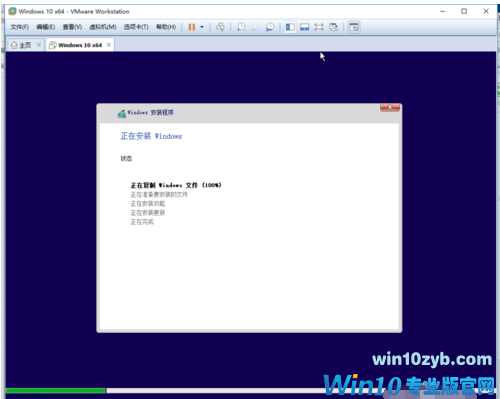This screenshot has height=399, width=500.
Task: Enter full screen mode icon
Action: [x=319, y=27]
